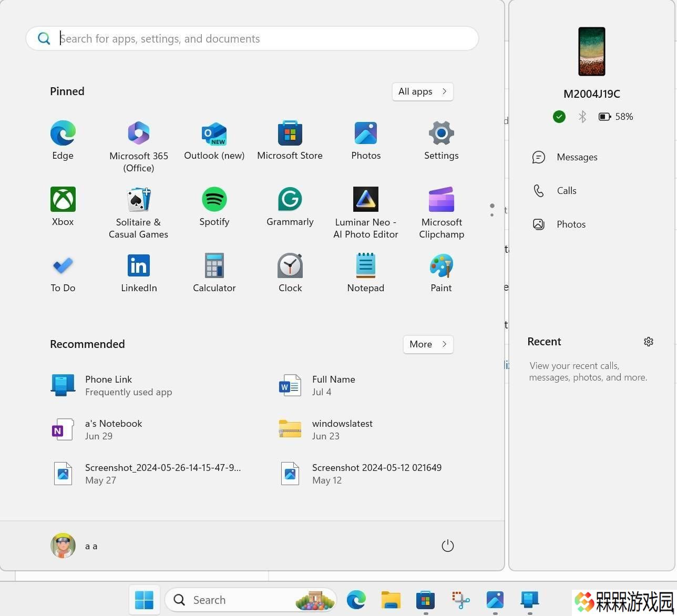Launch Microsoft Clipchamp
This screenshot has height=616, width=677.
coord(442,213)
